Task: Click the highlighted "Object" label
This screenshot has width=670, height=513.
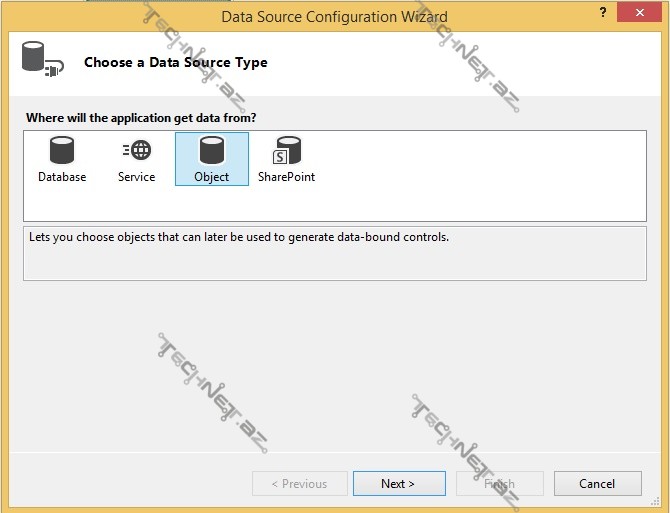Action: pyautogui.click(x=211, y=177)
